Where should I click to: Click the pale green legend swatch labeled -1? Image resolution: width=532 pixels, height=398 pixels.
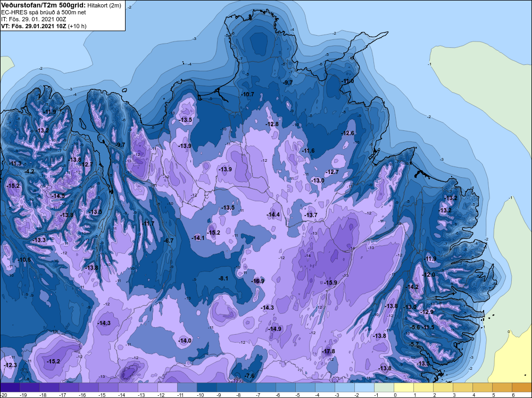click(384, 387)
